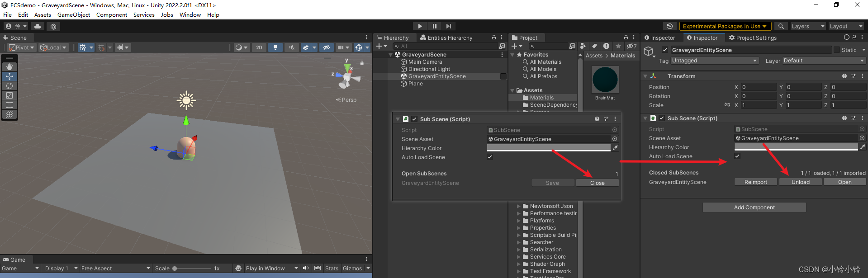Select the Transform tool
This screenshot has width=868, height=278.
click(x=9, y=114)
